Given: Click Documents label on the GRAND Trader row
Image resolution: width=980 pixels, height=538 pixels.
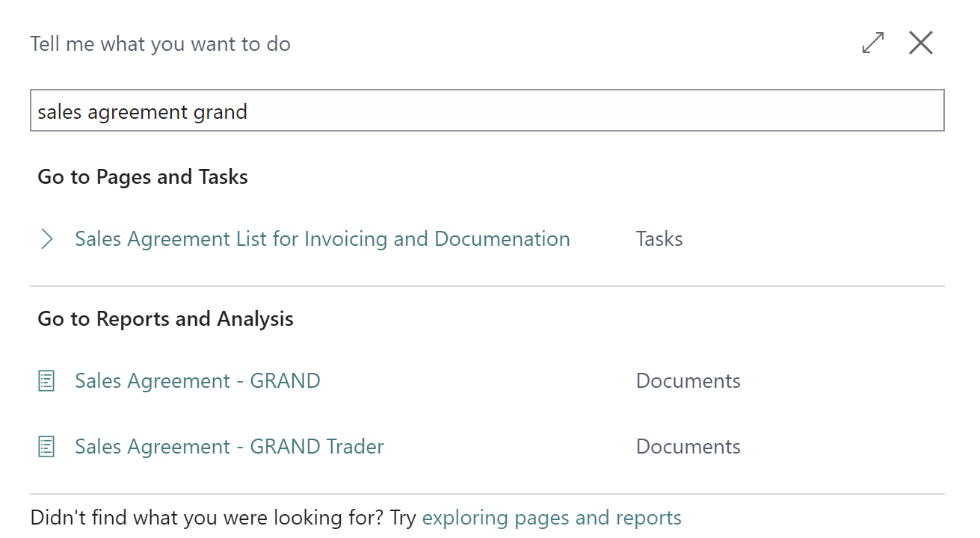Looking at the screenshot, I should (x=688, y=447).
